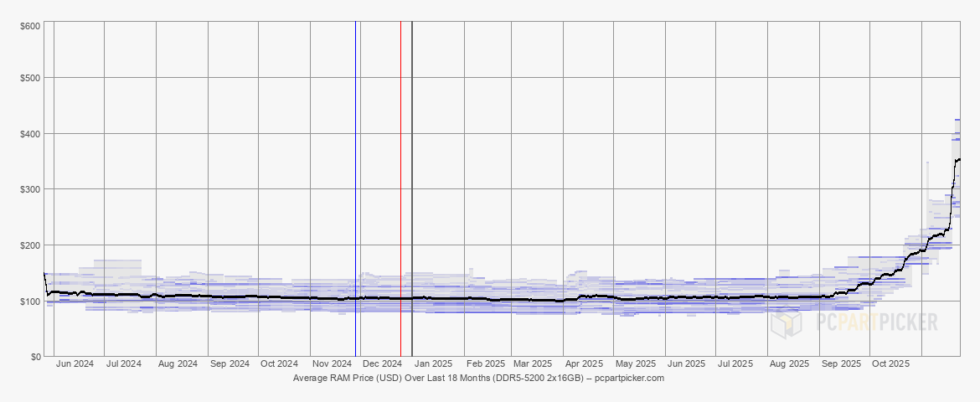Select the Jan 2025 x-axis label
The width and height of the screenshot is (980, 402).
[434, 364]
